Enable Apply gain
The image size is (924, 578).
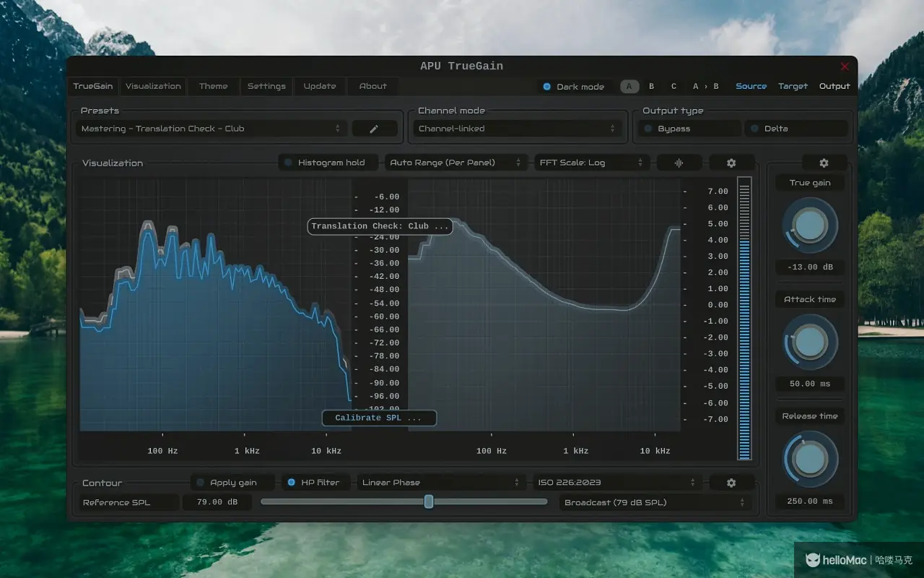pos(233,483)
